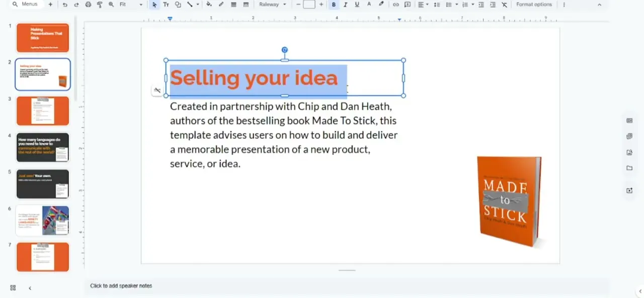
Task: Activate the paint format tool
Action: coord(100,5)
